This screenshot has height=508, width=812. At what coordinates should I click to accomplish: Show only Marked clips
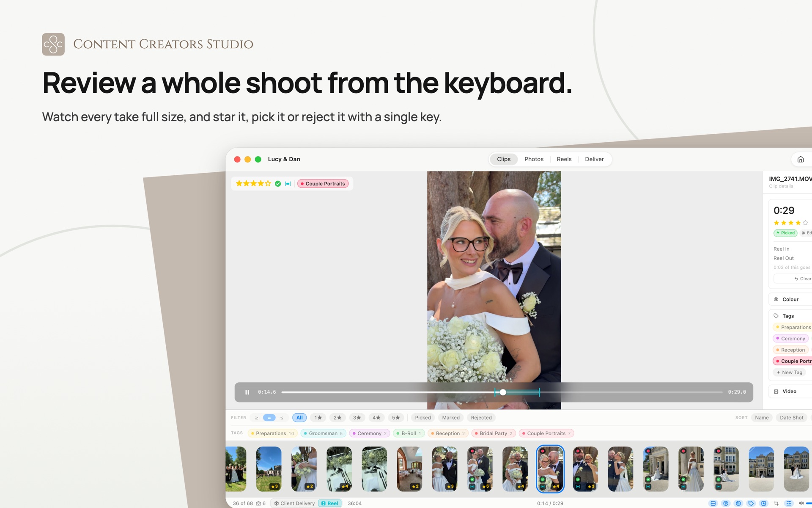click(451, 418)
